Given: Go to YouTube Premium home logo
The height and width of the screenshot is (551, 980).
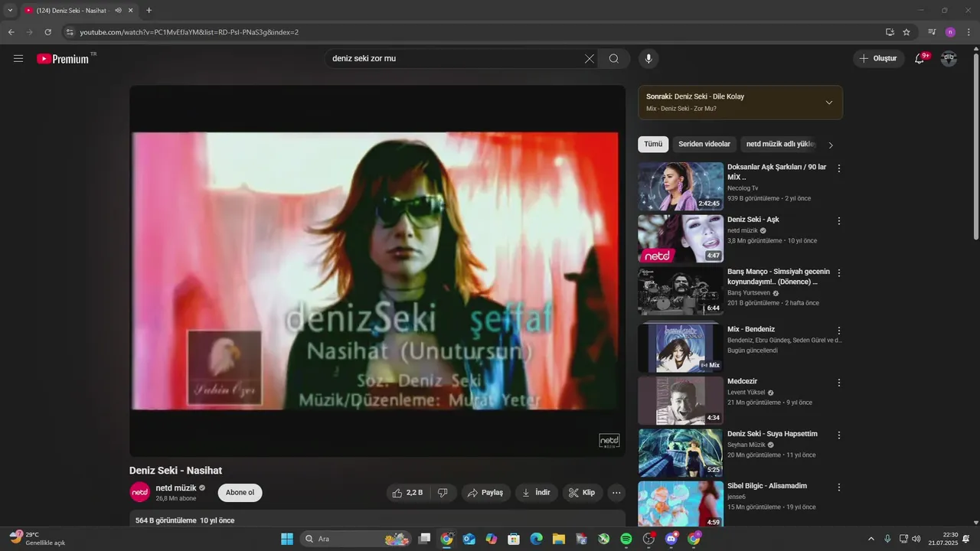Looking at the screenshot, I should 63,59.
